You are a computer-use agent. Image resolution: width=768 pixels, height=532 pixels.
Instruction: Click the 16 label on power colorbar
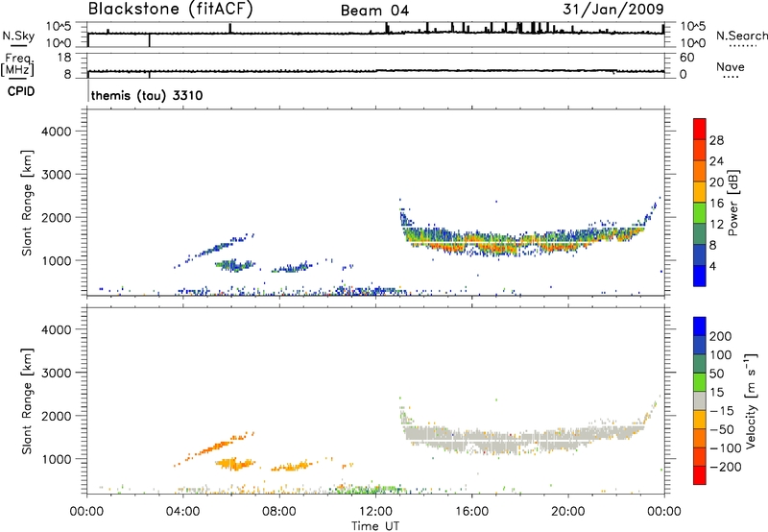(x=716, y=204)
